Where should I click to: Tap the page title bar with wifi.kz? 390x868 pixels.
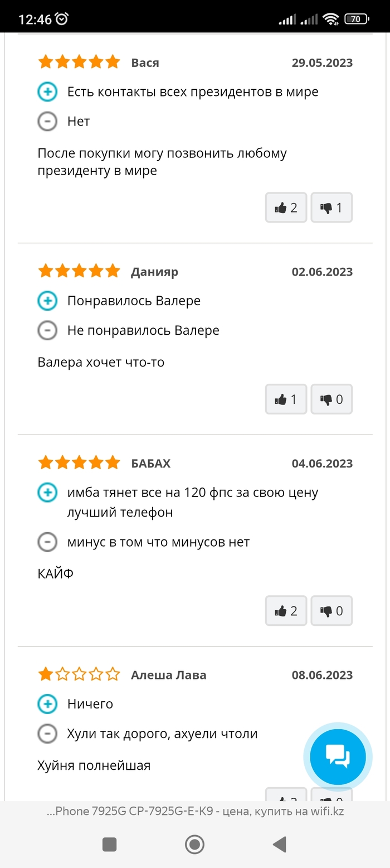195,812
